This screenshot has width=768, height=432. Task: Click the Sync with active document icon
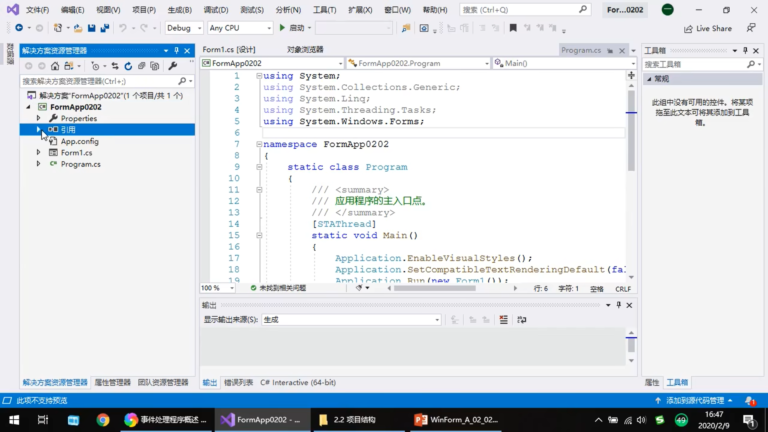click(x=115, y=66)
